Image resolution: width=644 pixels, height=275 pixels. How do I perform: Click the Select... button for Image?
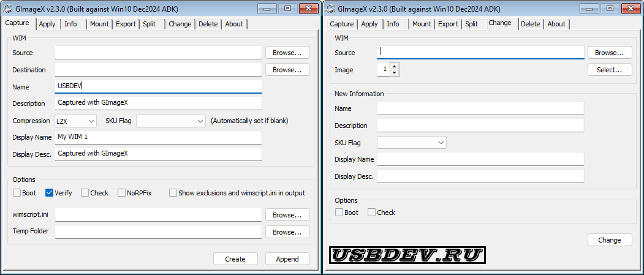610,70
